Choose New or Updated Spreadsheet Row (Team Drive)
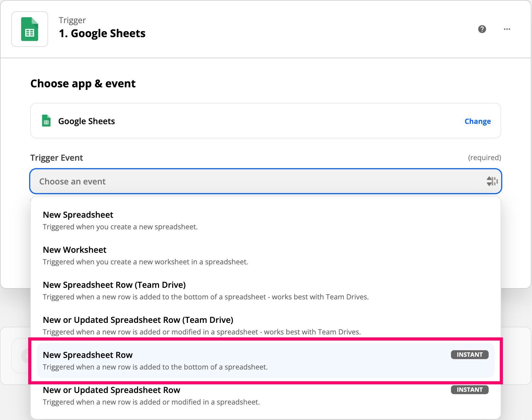 265,326
